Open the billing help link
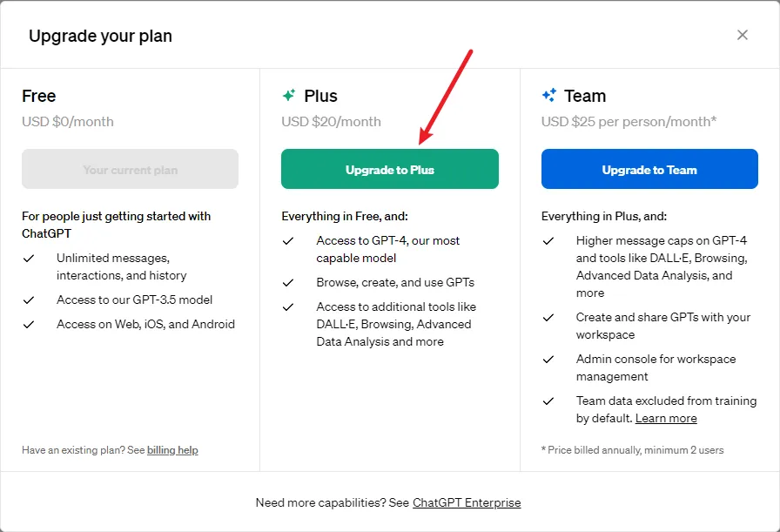This screenshot has width=780, height=532. 172,450
